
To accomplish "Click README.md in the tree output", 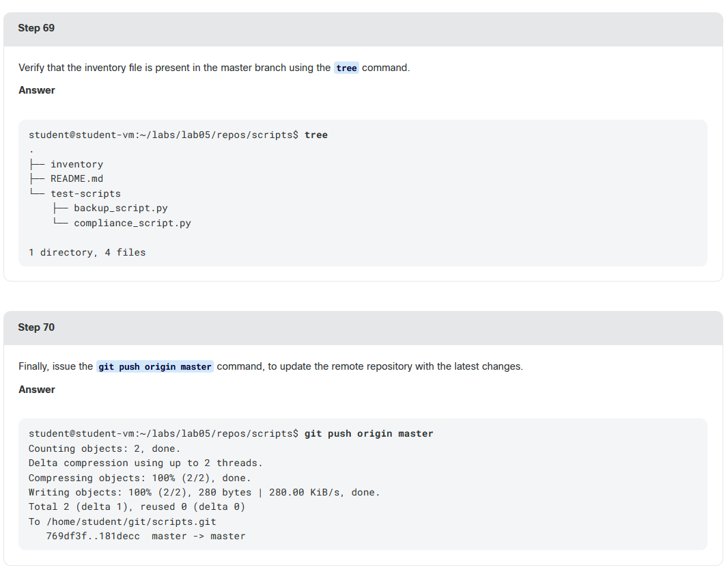I will coord(76,179).
